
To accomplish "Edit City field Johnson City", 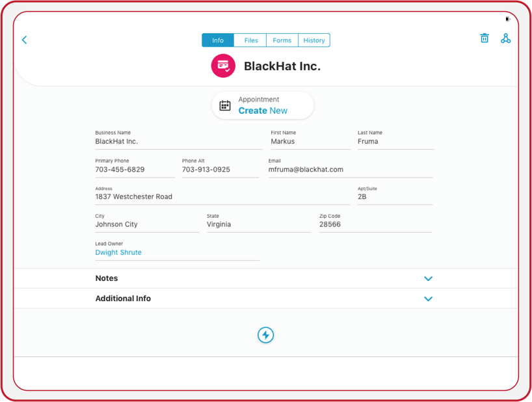I will [x=147, y=224].
